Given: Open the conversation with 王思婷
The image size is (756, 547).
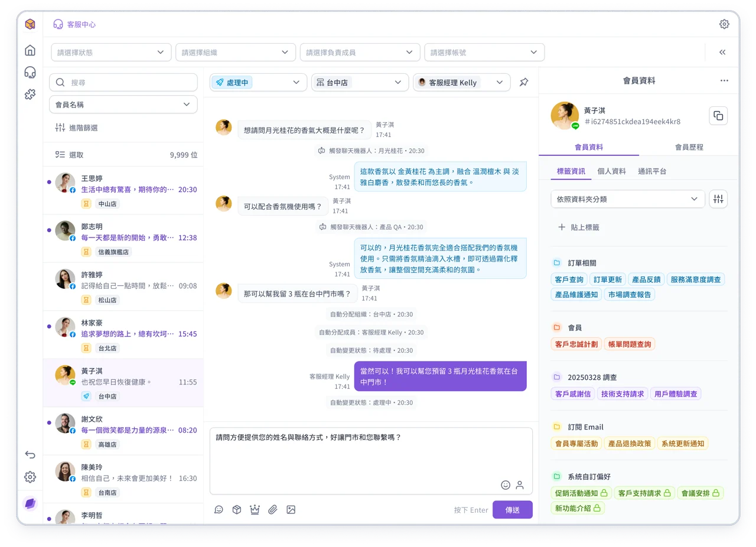Looking at the screenshot, I should (x=123, y=191).
